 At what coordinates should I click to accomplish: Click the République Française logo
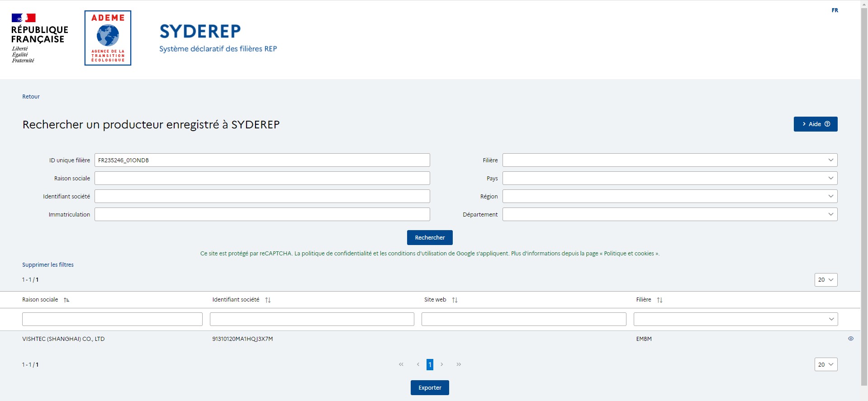click(x=39, y=38)
